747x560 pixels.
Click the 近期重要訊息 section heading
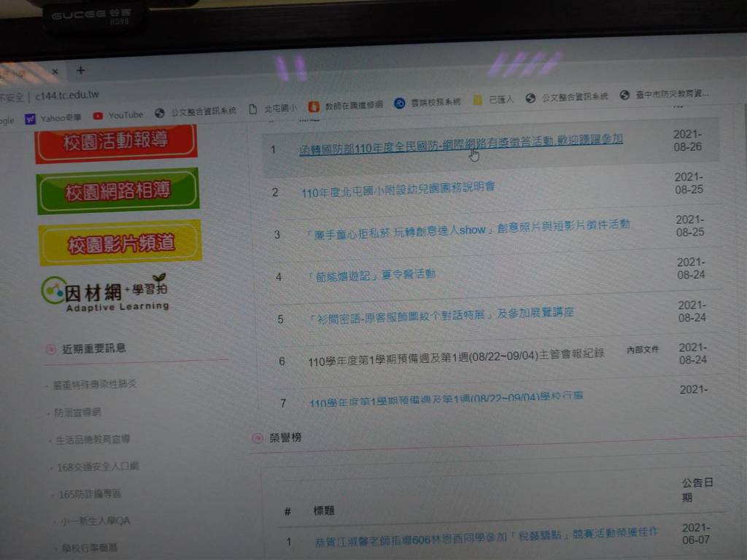point(94,349)
